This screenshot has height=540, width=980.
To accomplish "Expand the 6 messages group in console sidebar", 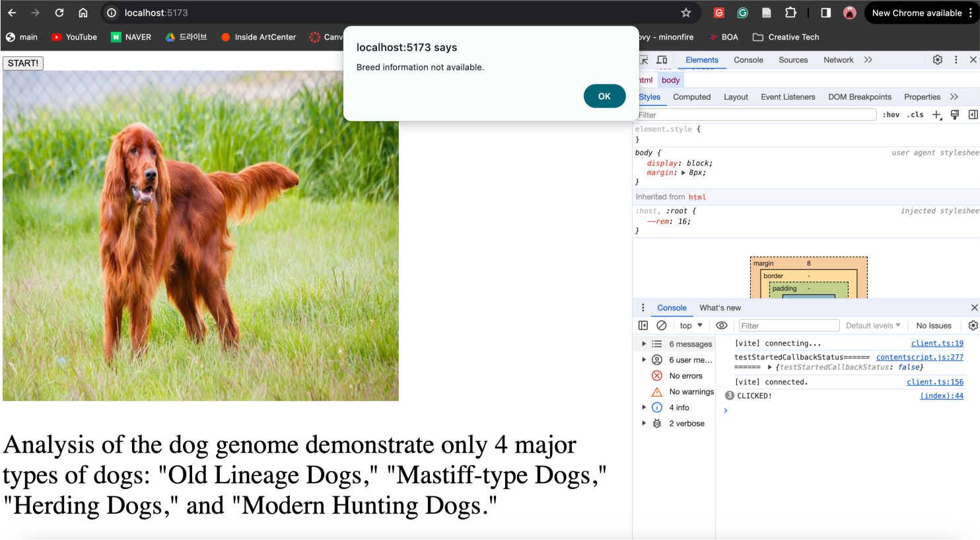I will (644, 344).
